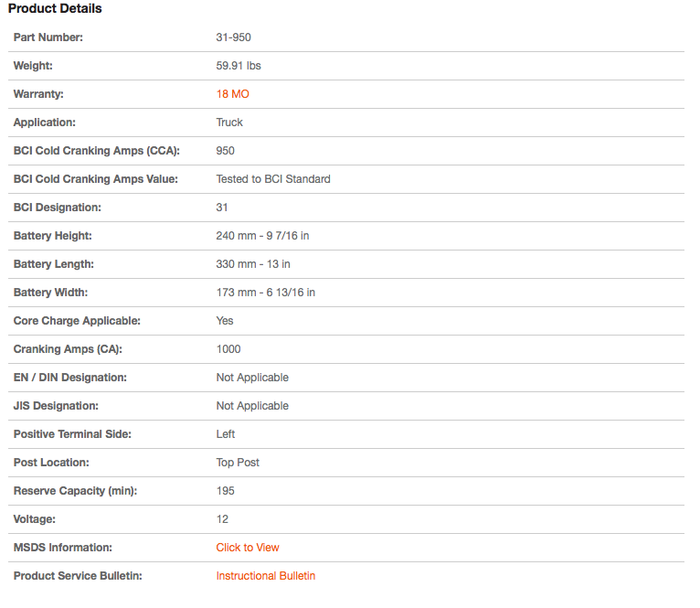Click the Application value Truck
The height and width of the screenshot is (608, 700).
tap(229, 123)
